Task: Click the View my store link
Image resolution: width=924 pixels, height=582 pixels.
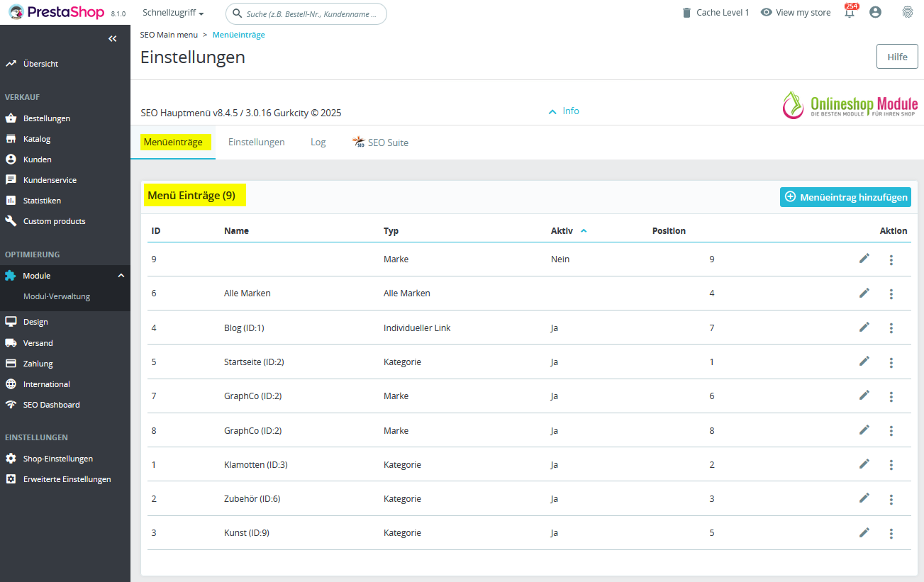Action: tap(796, 13)
